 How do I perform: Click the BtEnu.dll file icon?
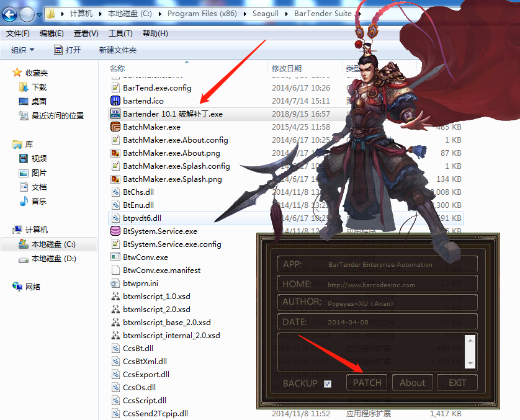pyautogui.click(x=115, y=205)
